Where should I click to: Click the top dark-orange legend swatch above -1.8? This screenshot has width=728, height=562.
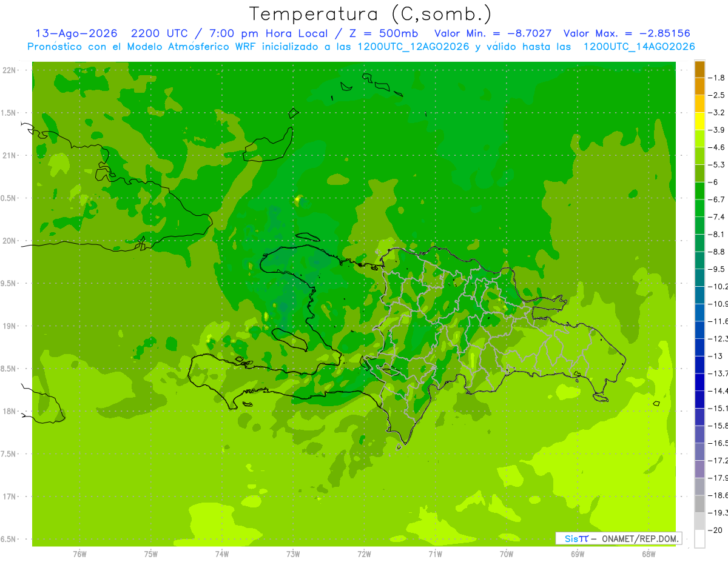tap(699, 69)
